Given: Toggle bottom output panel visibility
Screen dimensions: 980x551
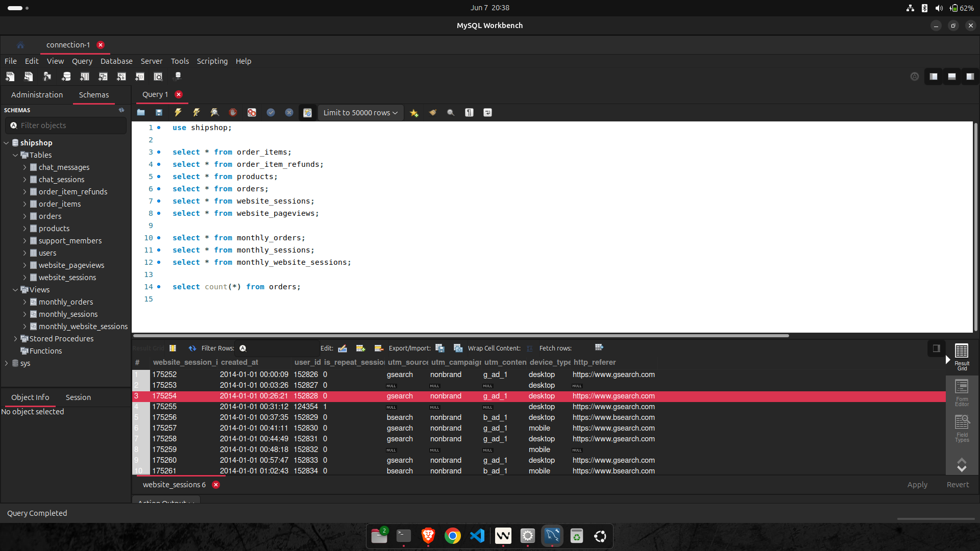Looking at the screenshot, I should point(952,77).
